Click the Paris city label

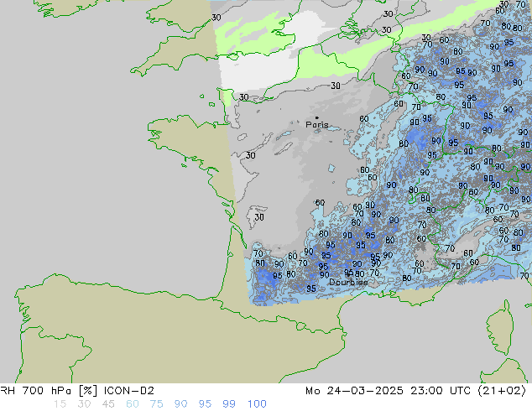(x=317, y=124)
